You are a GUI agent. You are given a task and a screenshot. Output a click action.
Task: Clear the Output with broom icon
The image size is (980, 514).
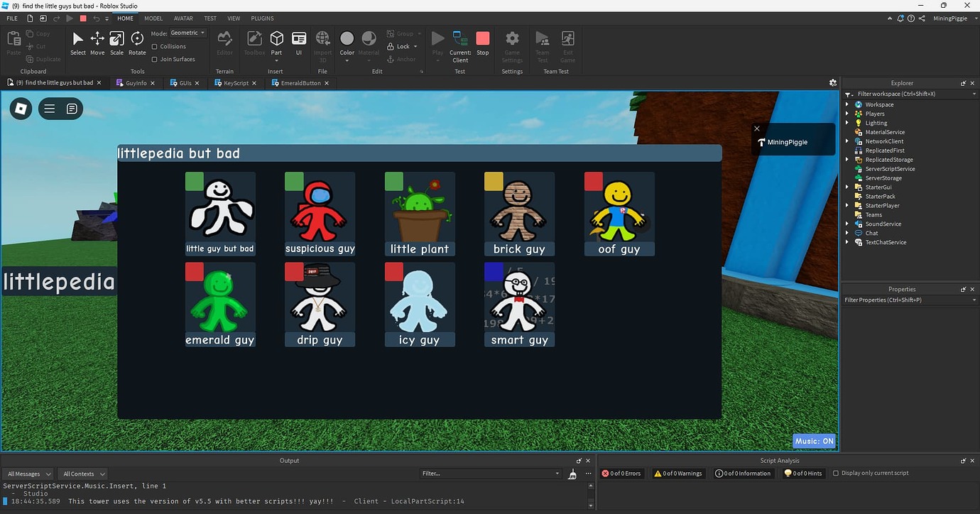pyautogui.click(x=572, y=474)
